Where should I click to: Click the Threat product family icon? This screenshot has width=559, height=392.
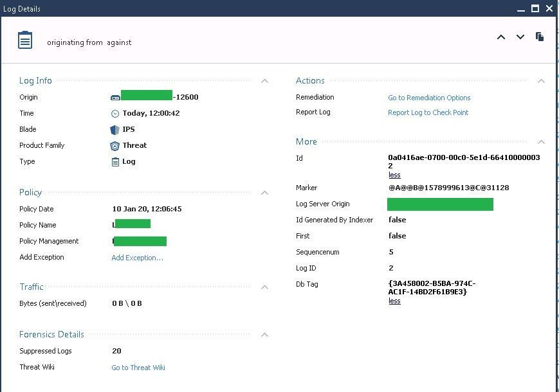(x=115, y=145)
